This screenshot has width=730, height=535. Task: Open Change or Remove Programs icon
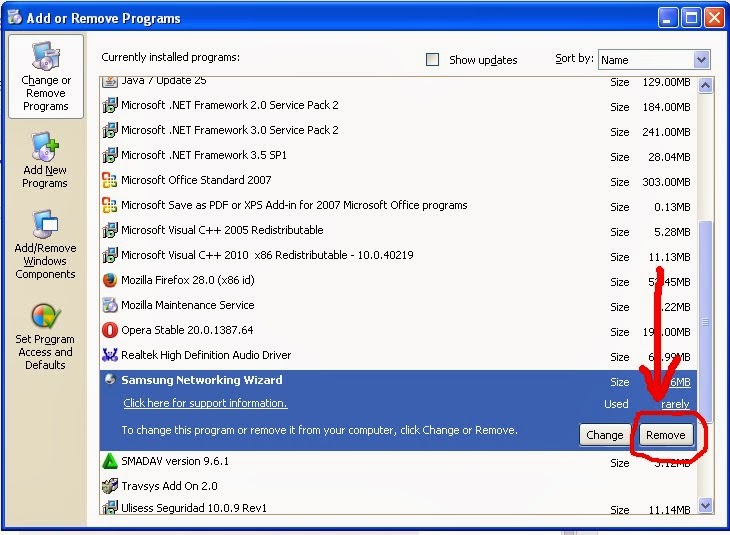46,56
